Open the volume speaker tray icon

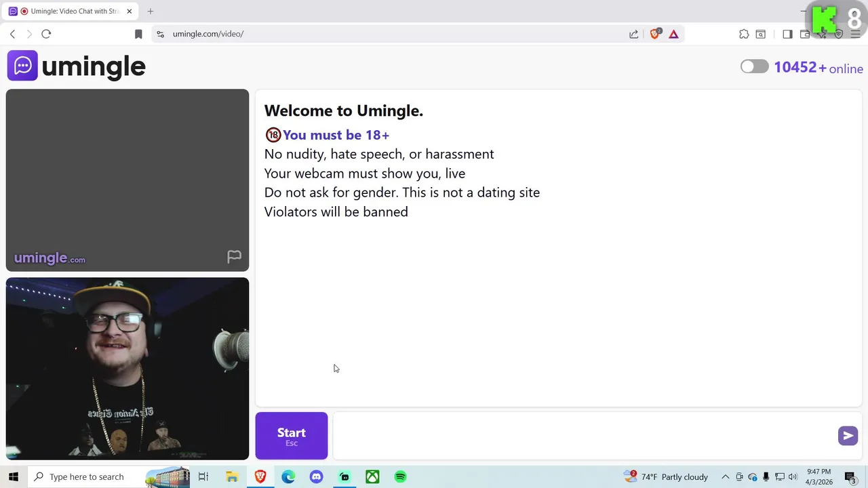793,476
